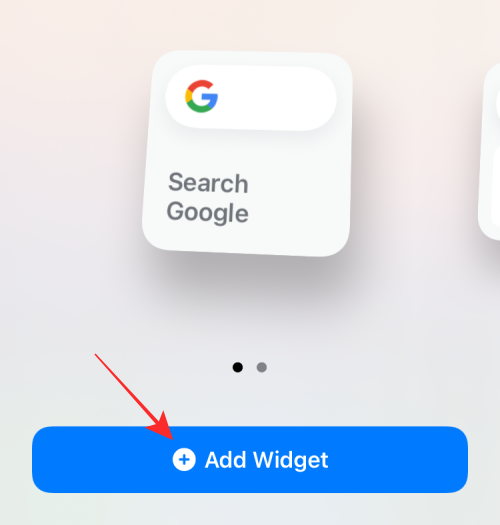Click the empty area inside Google search pill
This screenshot has width=500, height=525.
point(278,98)
